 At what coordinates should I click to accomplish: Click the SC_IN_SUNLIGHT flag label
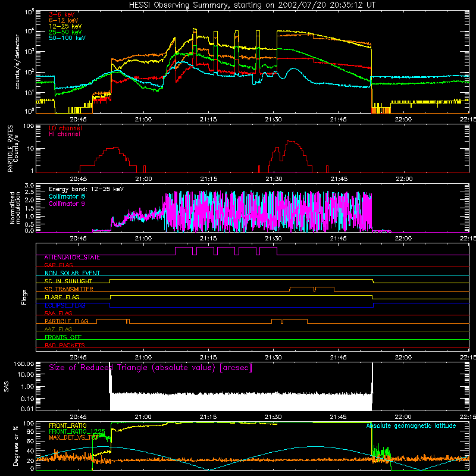(x=68, y=281)
